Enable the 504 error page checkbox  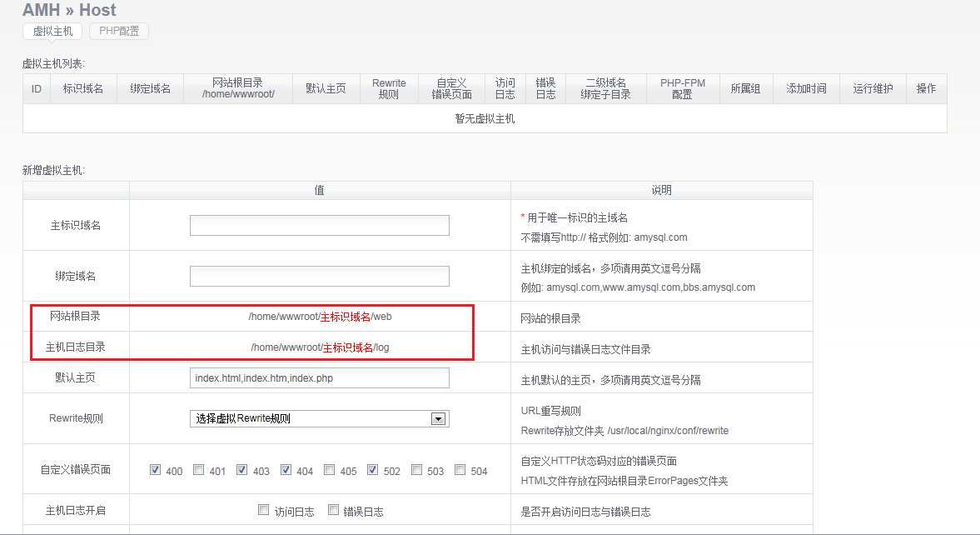pos(460,470)
